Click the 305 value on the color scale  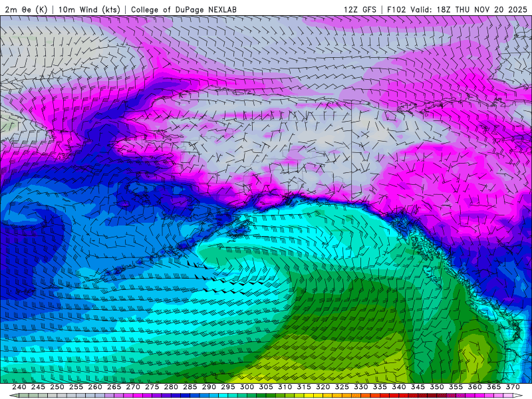click(267, 387)
